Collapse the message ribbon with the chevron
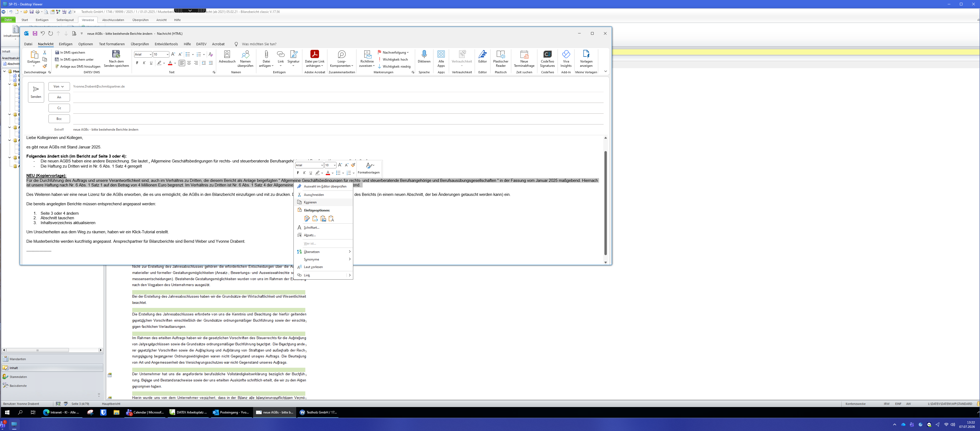The image size is (980, 431). [x=605, y=72]
